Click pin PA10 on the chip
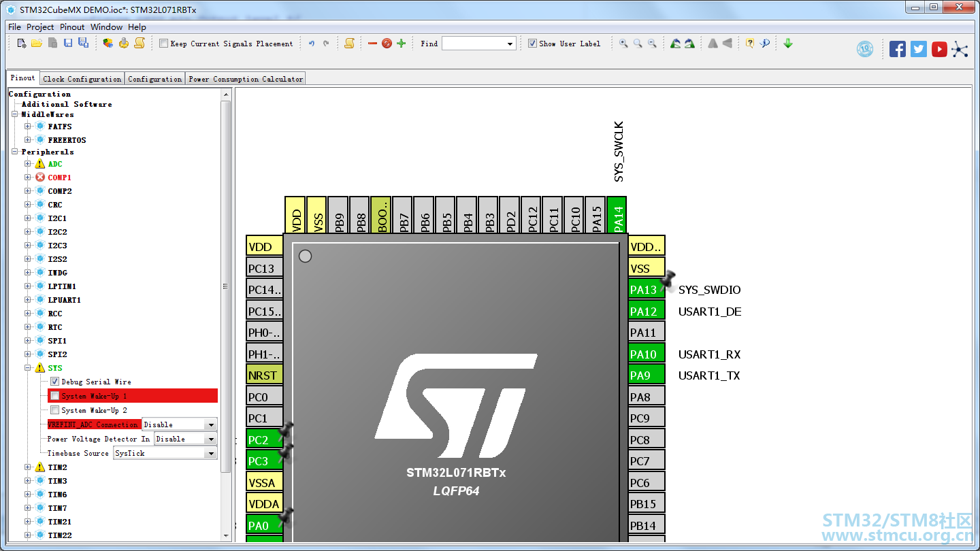 (647, 354)
